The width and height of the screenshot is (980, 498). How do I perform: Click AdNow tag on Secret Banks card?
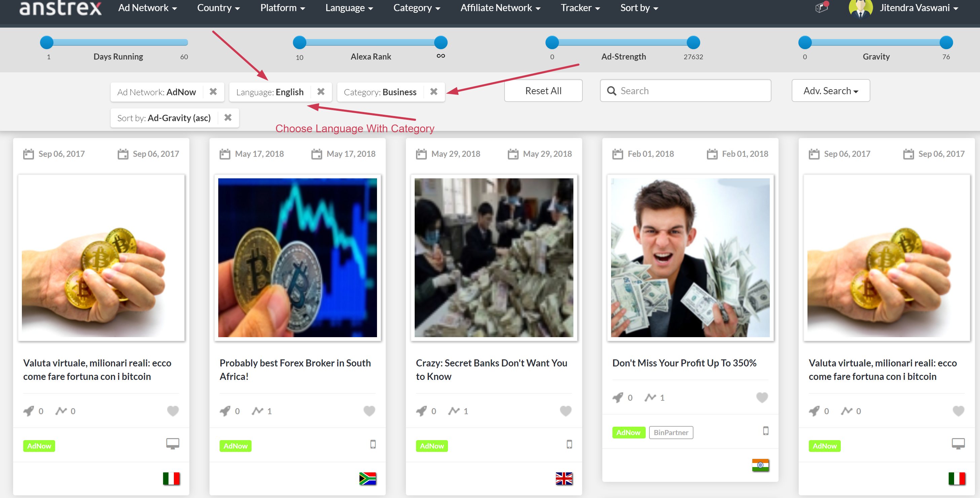(x=432, y=446)
